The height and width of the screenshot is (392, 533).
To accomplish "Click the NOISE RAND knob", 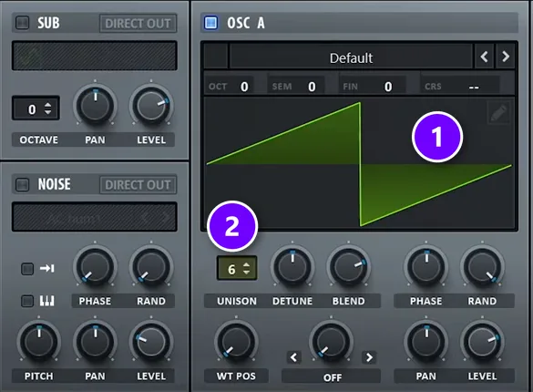I will [x=151, y=266].
